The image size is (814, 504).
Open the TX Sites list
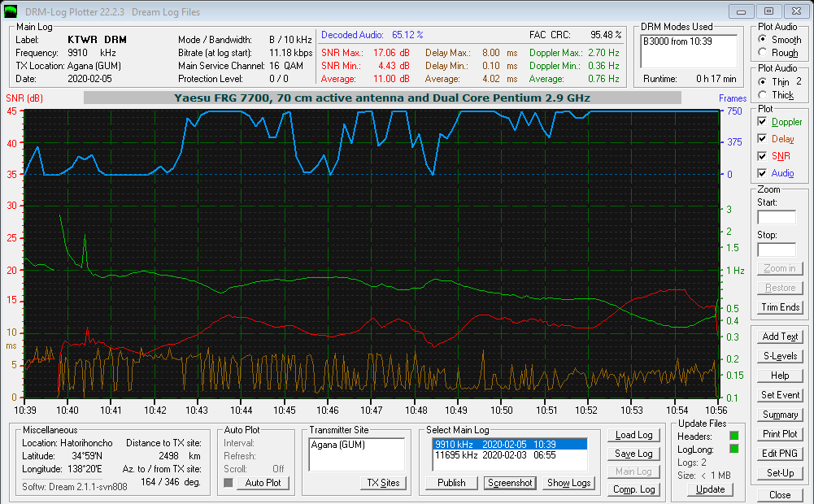pyautogui.click(x=383, y=483)
